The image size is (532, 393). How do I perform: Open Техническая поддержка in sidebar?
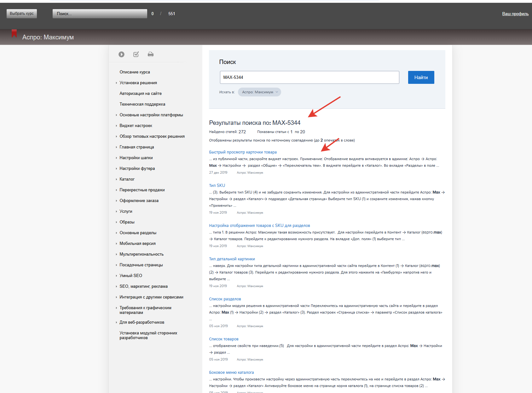[x=142, y=104]
